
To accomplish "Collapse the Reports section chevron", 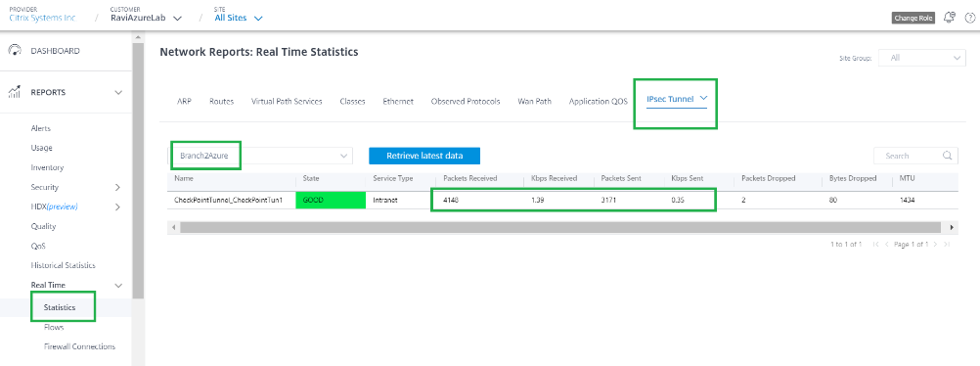I will click(118, 93).
